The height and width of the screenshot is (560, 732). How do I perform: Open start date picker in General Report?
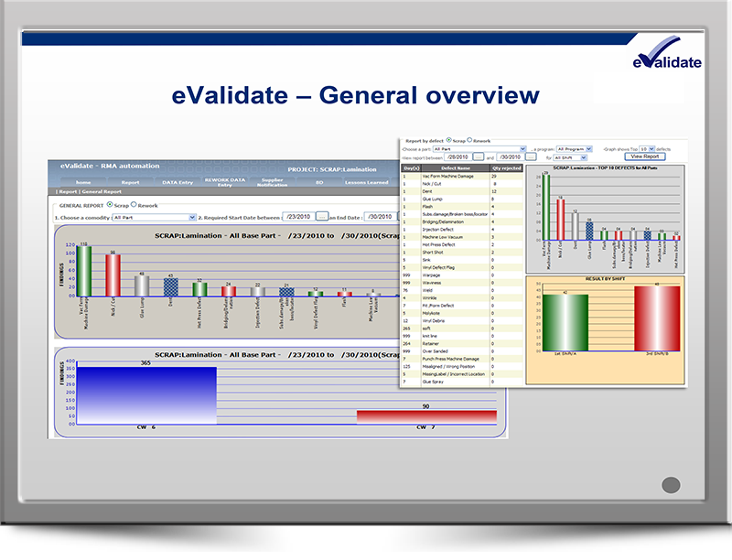coord(322,217)
